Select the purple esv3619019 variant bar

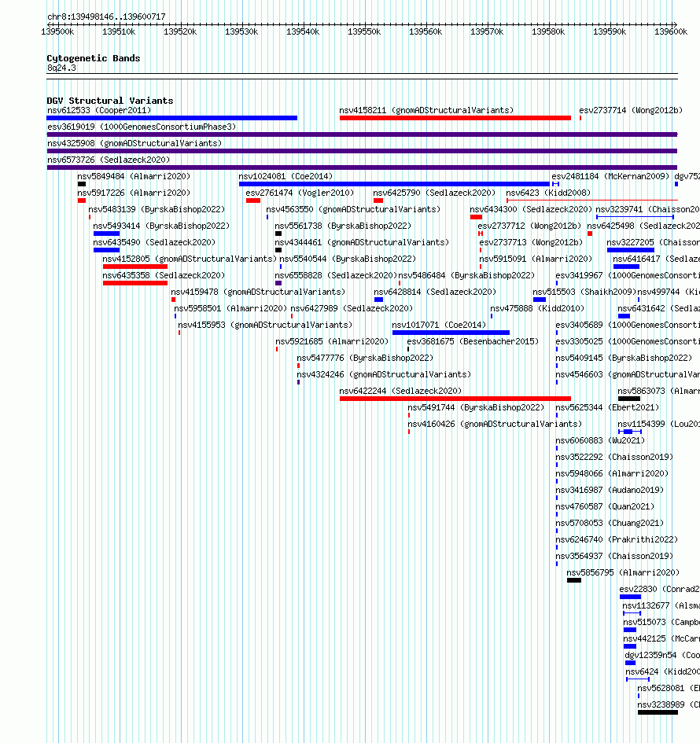(x=362, y=134)
